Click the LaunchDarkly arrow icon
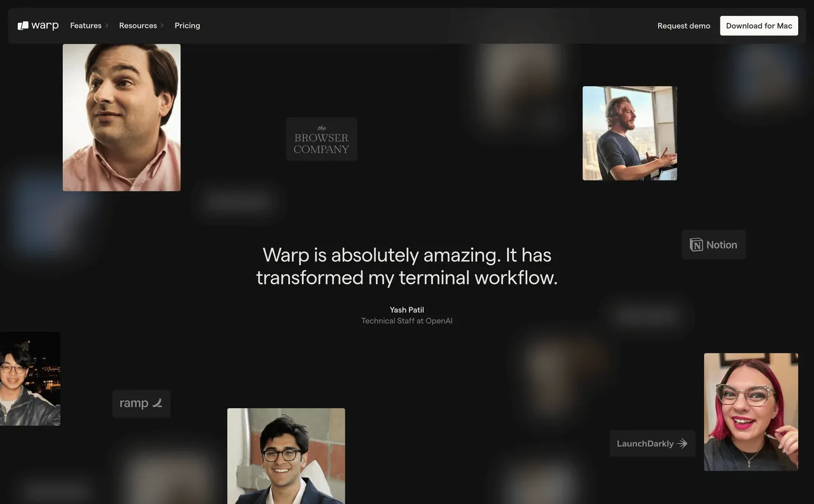814x504 pixels. (682, 444)
